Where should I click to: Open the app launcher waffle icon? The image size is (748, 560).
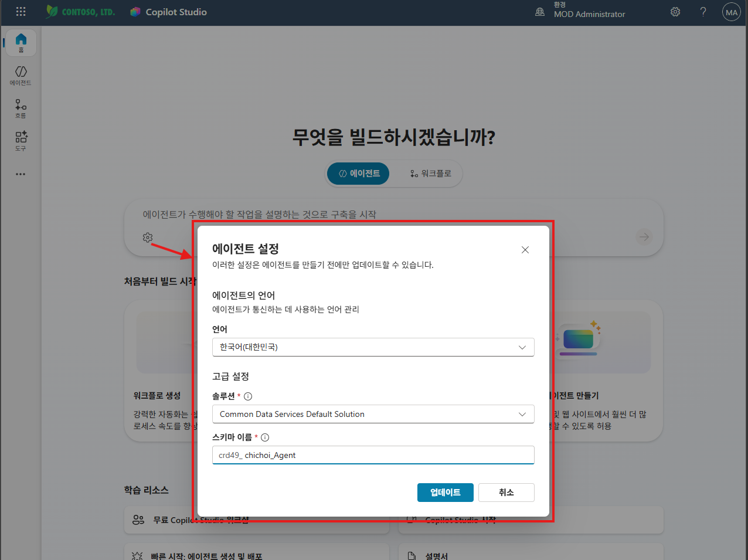pyautogui.click(x=21, y=12)
